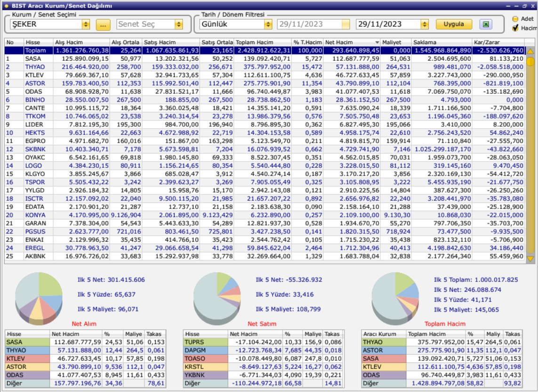
Task: Select the PGSUS row in main table
Action: (x=265, y=232)
